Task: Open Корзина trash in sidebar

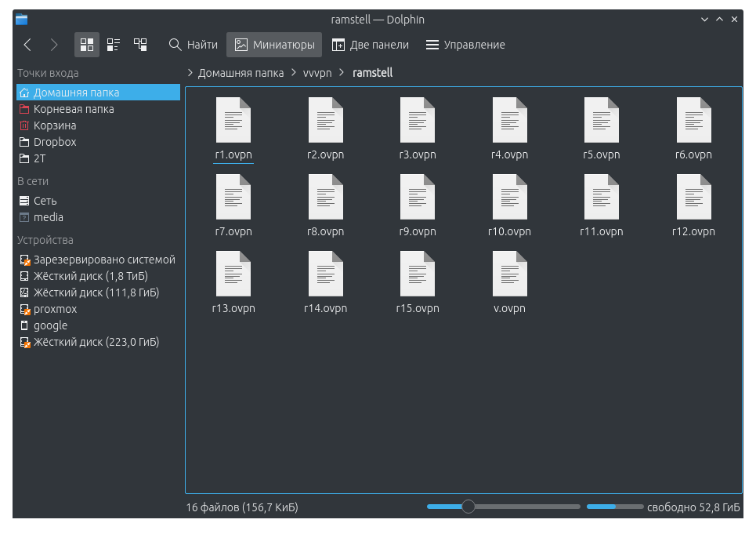Action: pyautogui.click(x=99, y=125)
